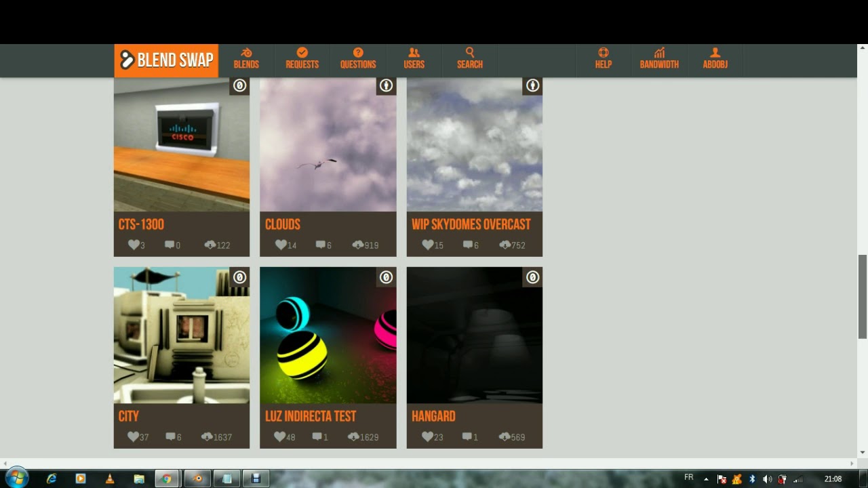Click the CC0 icon on Luz Indirecta Test
868x488 pixels.
tap(386, 277)
